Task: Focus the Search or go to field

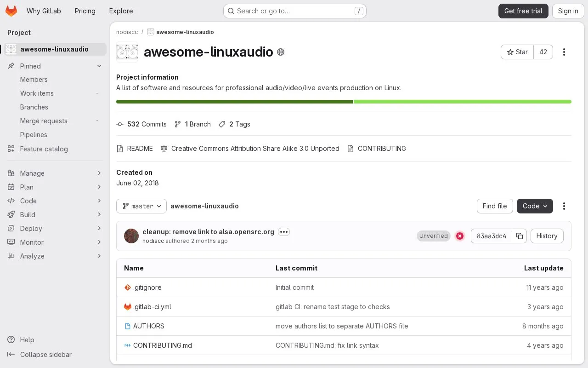Action: point(294,11)
